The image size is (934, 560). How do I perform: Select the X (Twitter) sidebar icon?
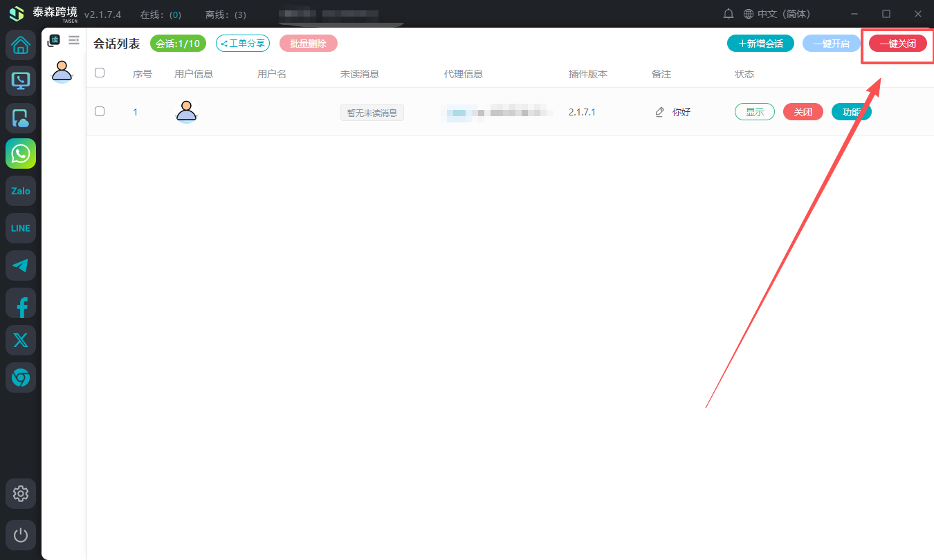point(21,340)
